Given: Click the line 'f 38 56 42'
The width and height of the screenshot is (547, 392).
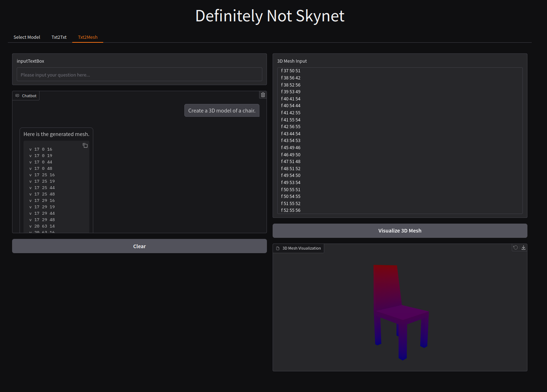Looking at the screenshot, I should point(291,78).
